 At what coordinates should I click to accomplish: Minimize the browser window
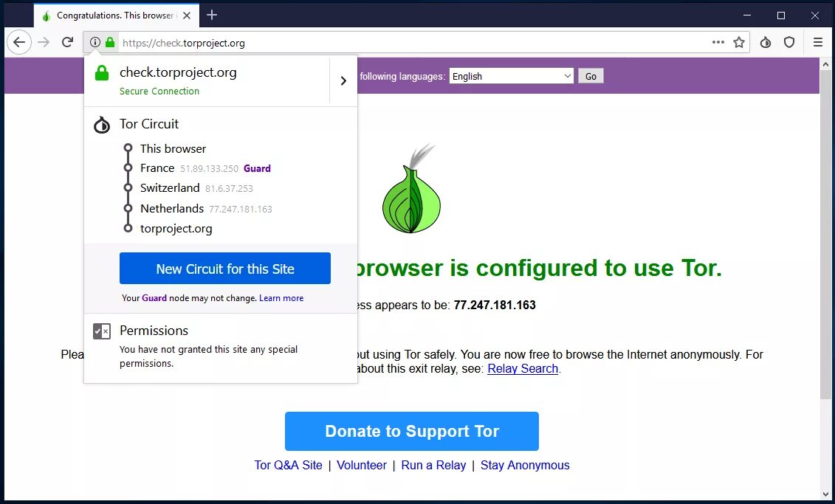tap(747, 15)
